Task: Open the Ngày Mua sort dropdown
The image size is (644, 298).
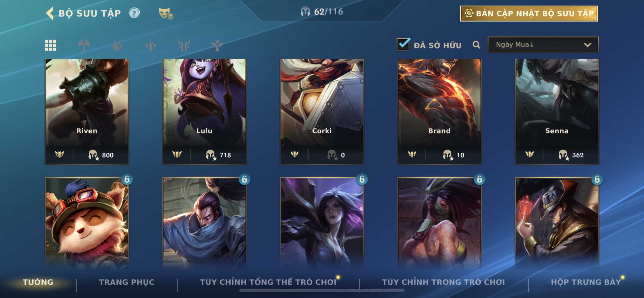Action: [543, 45]
